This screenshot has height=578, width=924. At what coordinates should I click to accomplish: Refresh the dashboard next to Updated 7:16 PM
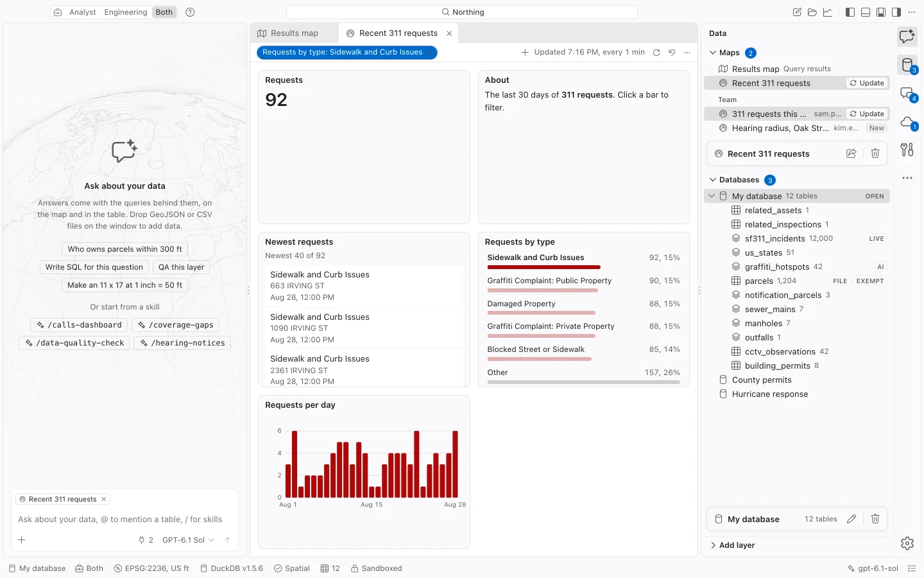[x=656, y=53]
